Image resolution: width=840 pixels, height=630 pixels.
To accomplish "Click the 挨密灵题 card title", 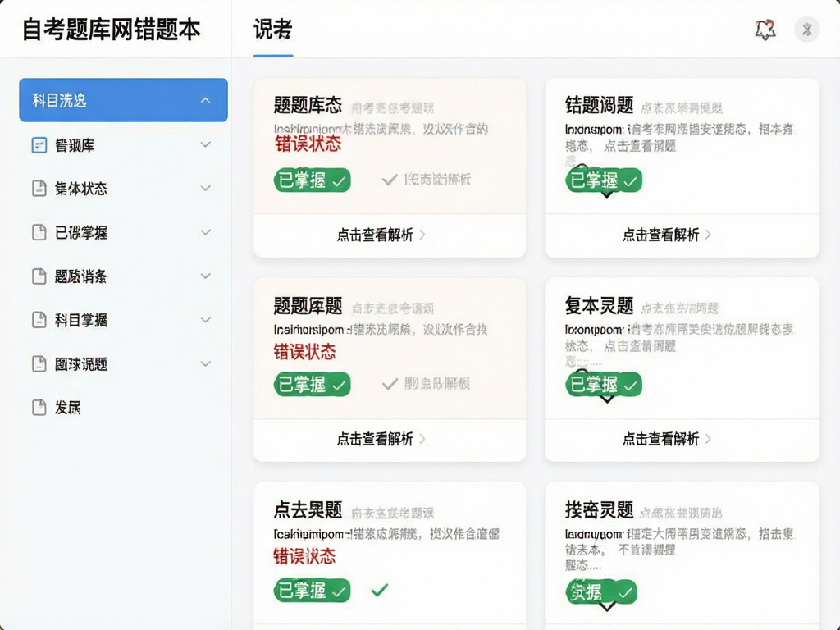I will (600, 510).
